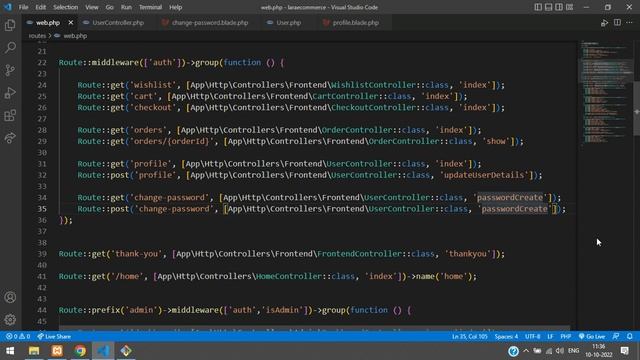Open the Live Share view in activity bar
Screen dimensions: 640x360
(10, 138)
